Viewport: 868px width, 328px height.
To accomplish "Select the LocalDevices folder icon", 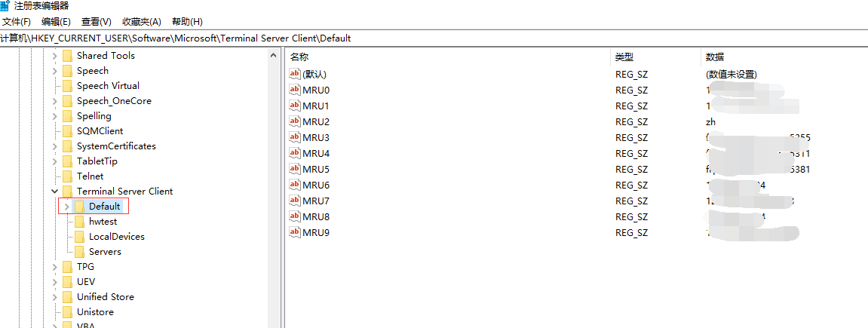I will (79, 237).
